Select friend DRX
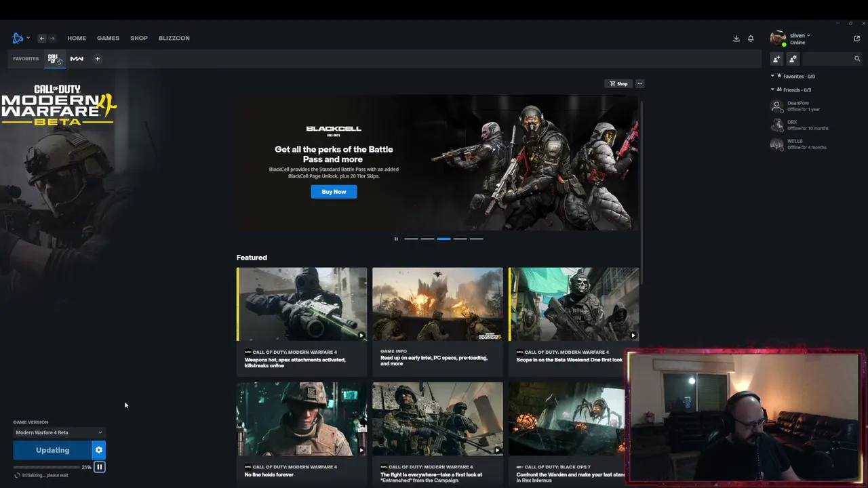Image resolution: width=868 pixels, height=488 pixels. coord(800,125)
